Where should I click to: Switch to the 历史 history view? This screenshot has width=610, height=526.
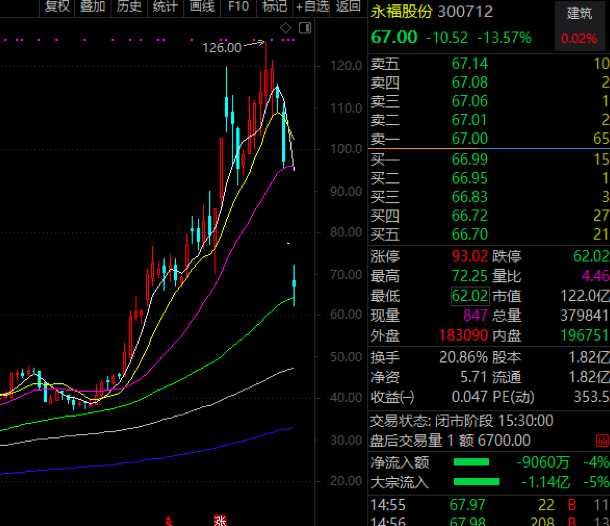[x=129, y=7]
